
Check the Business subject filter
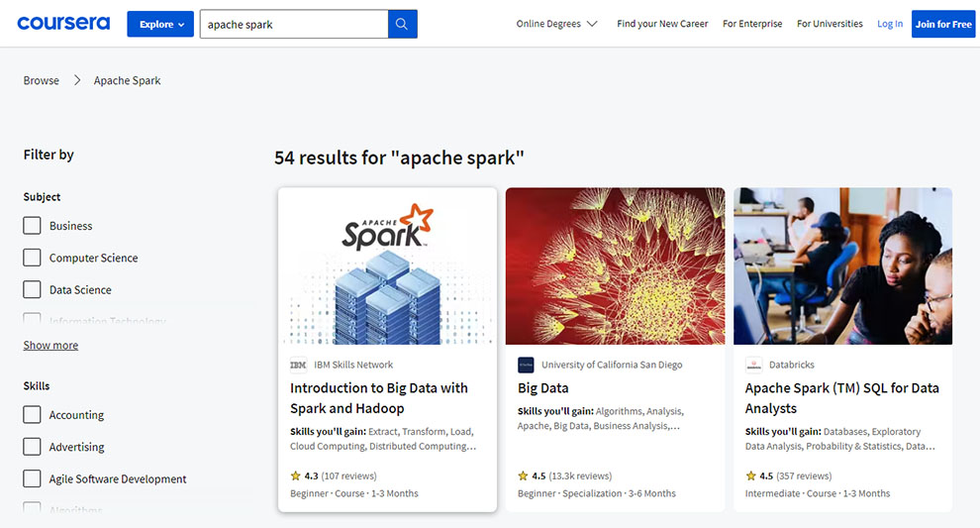[x=32, y=226]
